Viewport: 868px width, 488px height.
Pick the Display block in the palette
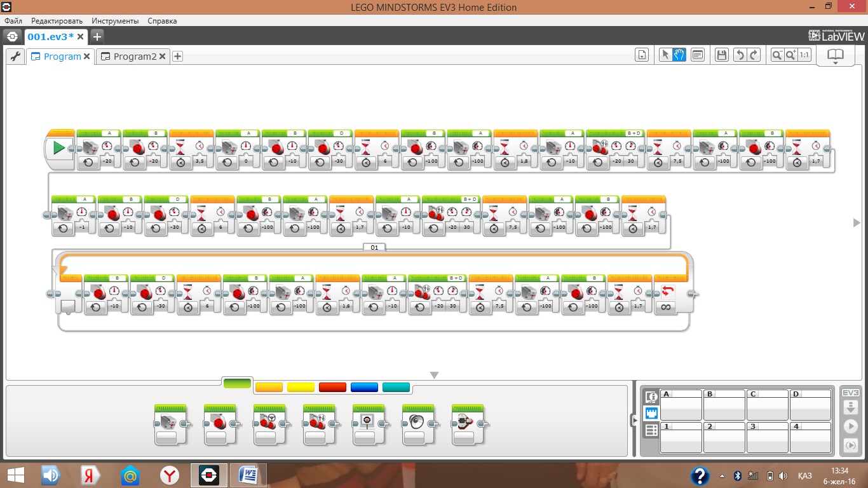[369, 424]
